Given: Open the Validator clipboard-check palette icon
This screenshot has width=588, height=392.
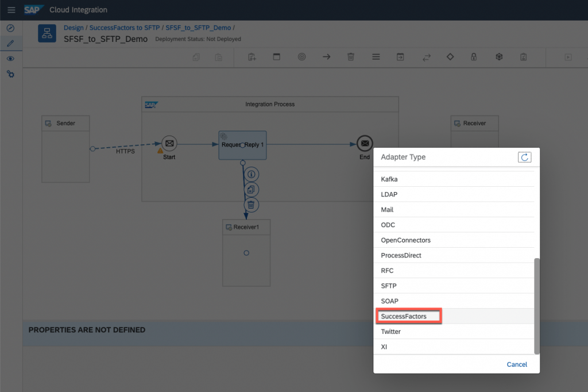Looking at the screenshot, I should 524,57.
